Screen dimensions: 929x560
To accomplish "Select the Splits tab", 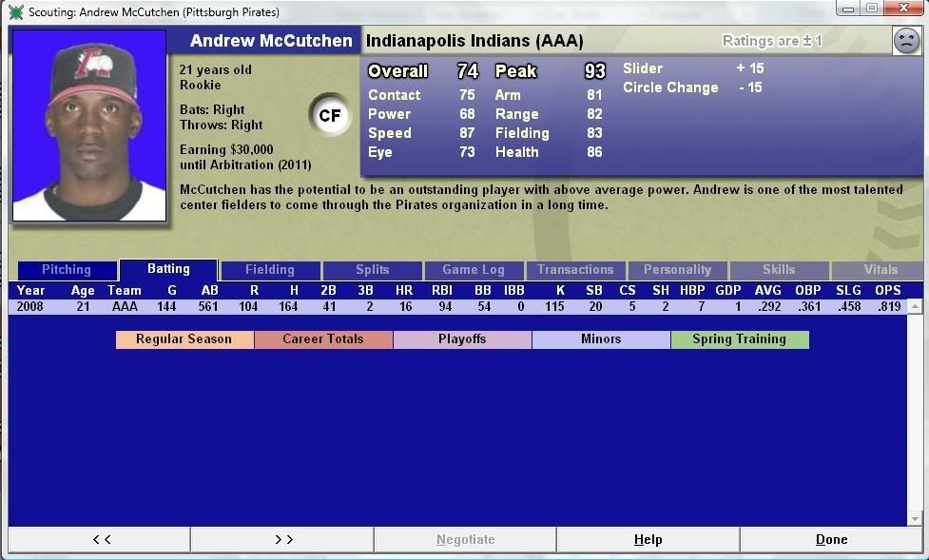I will tap(372, 270).
